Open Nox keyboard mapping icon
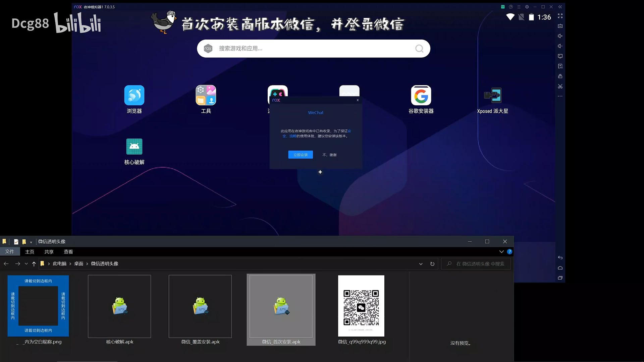Viewport: 644px width, 362px height. (x=560, y=26)
